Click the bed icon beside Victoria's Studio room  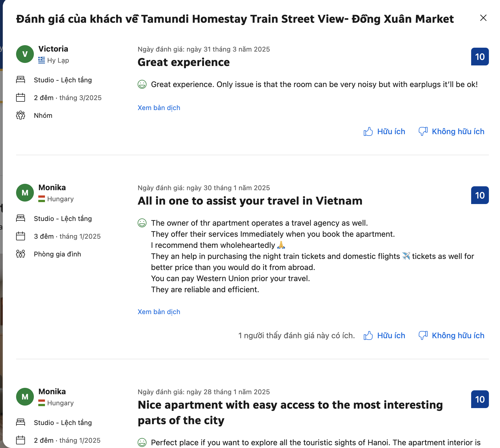click(x=21, y=80)
